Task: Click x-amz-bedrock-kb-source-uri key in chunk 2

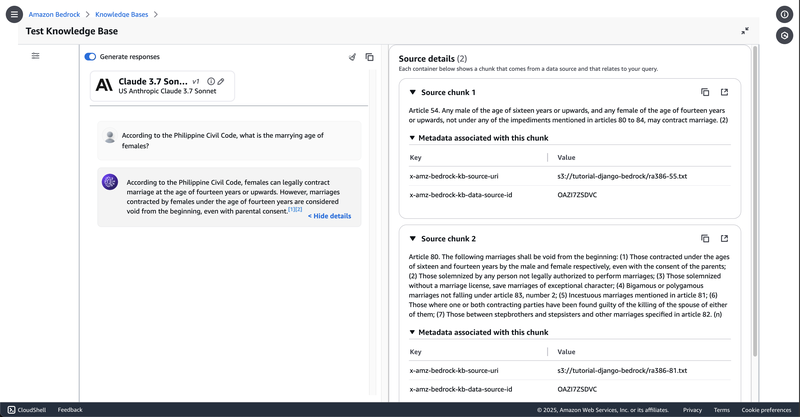Action: point(454,371)
